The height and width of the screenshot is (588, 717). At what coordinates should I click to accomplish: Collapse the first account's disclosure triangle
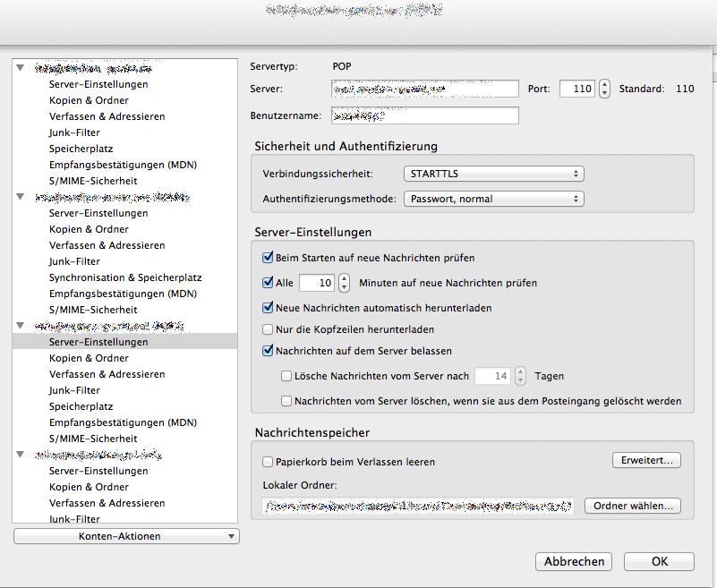coord(21,68)
